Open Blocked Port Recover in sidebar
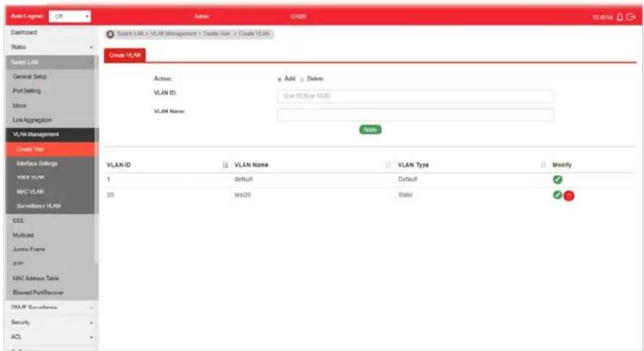Viewport: 644px width, 351px height. [38, 293]
